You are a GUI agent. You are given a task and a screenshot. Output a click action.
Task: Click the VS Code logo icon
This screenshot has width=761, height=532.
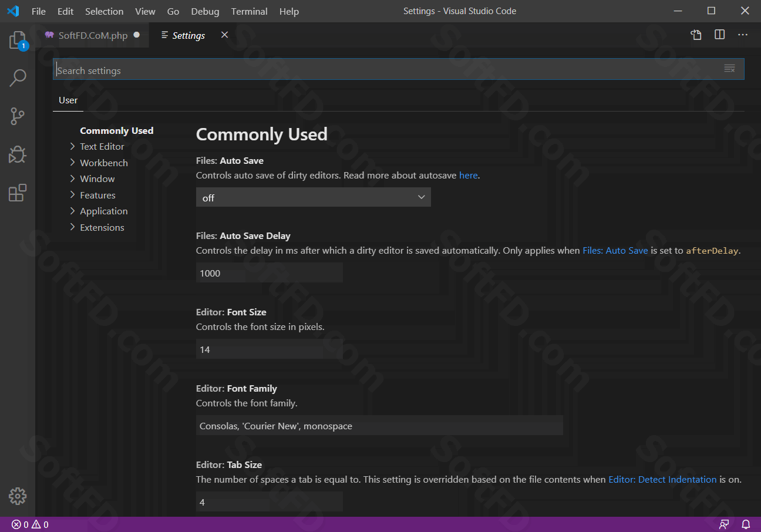pyautogui.click(x=13, y=11)
